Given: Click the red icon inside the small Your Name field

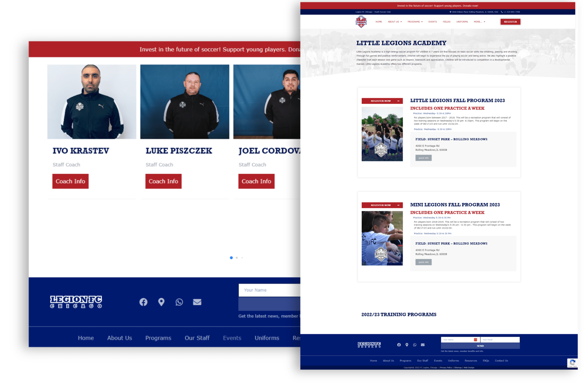Looking at the screenshot, I should [475, 340].
